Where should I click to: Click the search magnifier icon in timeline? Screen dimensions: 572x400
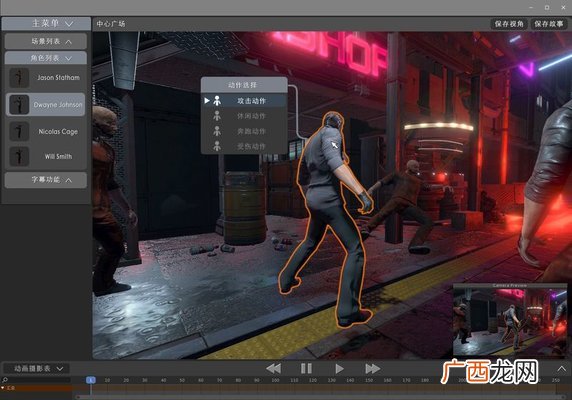tap(5, 380)
